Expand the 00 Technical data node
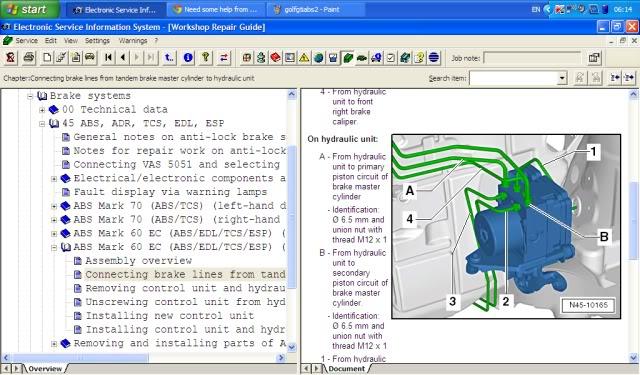 42,110
